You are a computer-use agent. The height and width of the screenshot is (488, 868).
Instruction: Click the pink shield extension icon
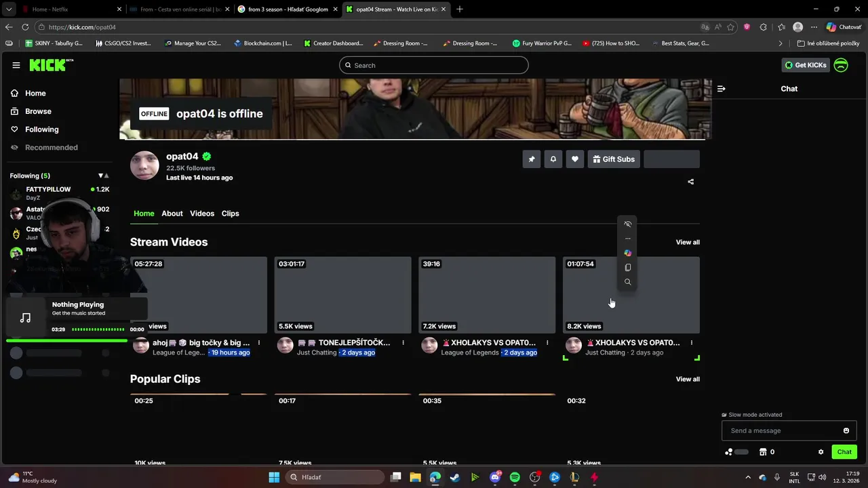tap(747, 27)
